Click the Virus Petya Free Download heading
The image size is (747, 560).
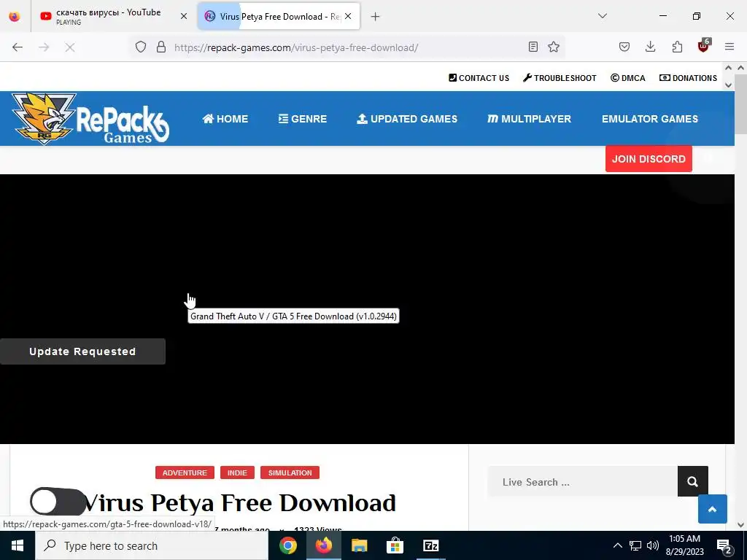point(239,503)
